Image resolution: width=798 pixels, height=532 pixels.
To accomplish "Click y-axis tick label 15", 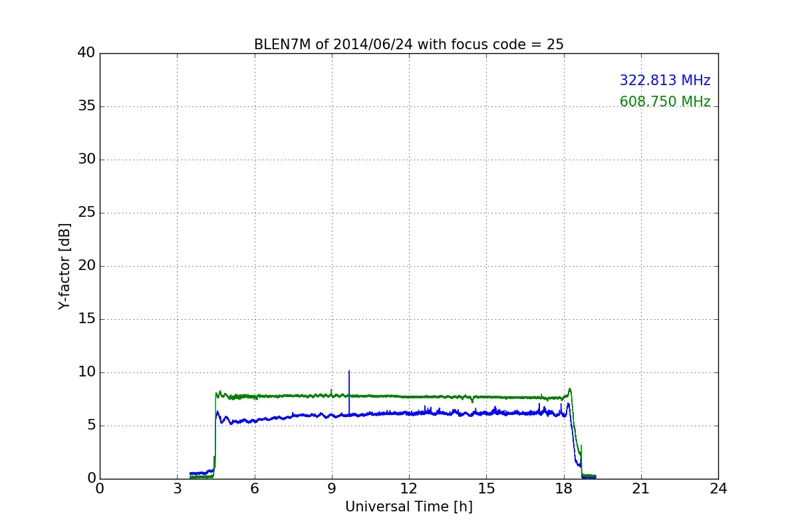I will point(86,319).
